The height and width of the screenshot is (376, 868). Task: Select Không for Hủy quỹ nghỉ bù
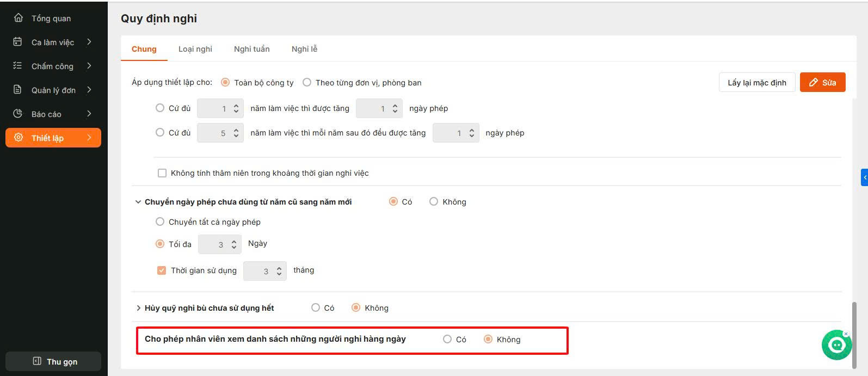coord(356,307)
